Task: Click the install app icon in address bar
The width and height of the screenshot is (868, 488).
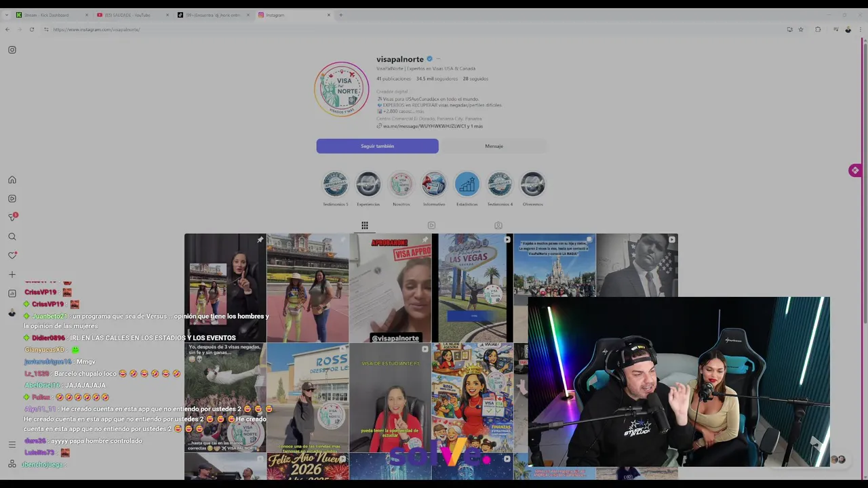Action: 789,29
